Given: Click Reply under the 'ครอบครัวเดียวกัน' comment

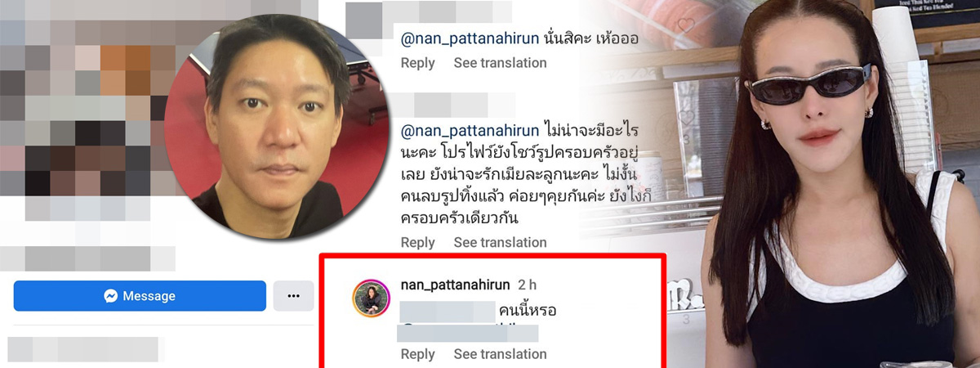Looking at the screenshot, I should [x=417, y=243].
